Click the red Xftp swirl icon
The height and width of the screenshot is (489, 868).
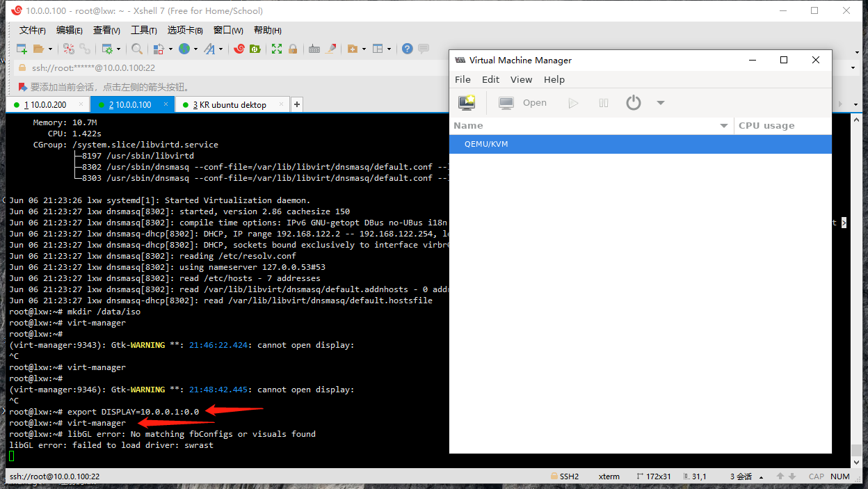point(239,49)
